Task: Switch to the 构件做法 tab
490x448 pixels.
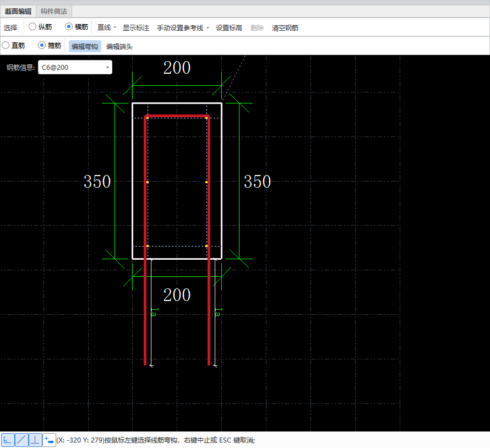Action: tap(54, 11)
